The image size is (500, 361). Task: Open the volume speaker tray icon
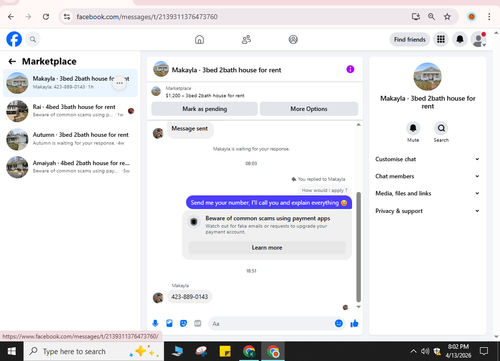425,351
